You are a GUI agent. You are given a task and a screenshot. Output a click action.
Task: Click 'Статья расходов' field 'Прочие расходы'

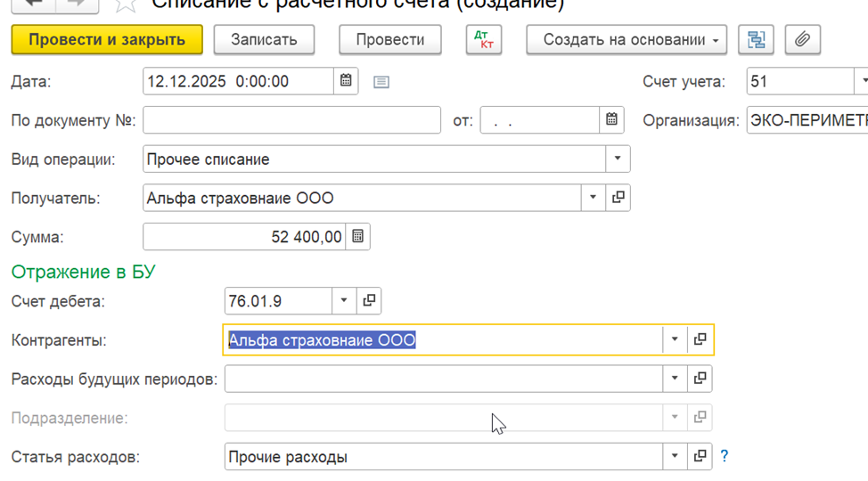444,457
